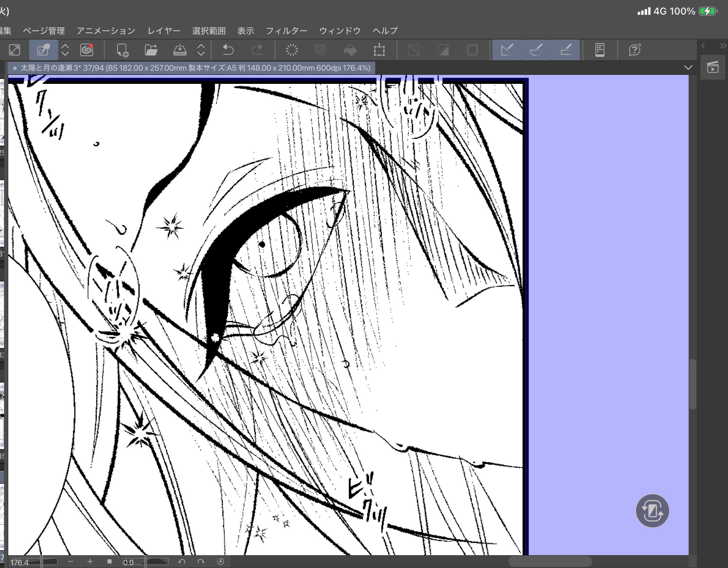Toggle snap to ruler
The width and height of the screenshot is (728, 568).
click(507, 50)
